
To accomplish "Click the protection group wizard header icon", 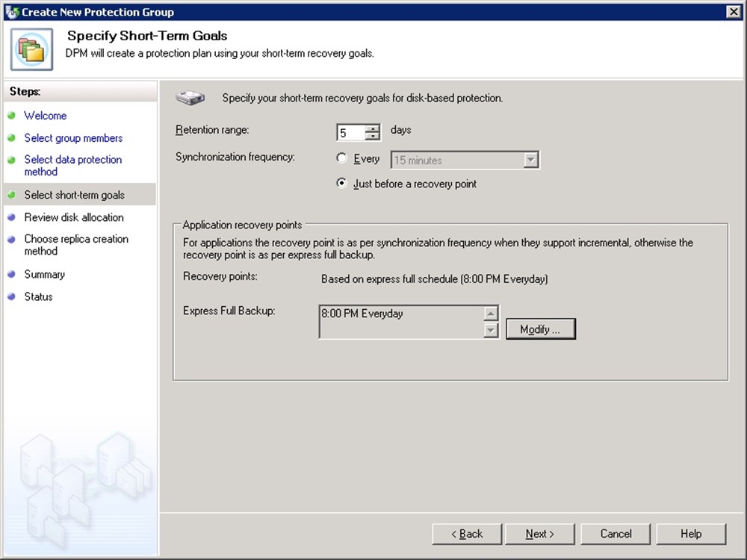I will (31, 49).
